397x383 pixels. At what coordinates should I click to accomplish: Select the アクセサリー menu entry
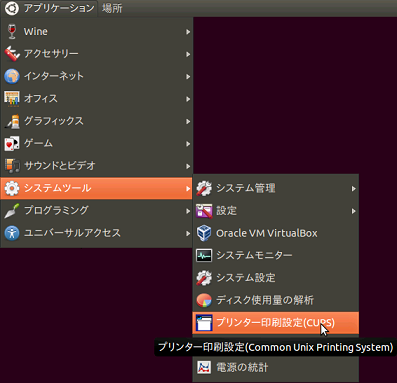[97, 54]
